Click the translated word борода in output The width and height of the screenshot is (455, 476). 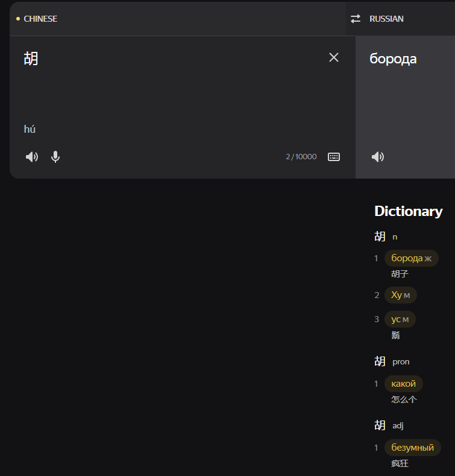coord(393,59)
